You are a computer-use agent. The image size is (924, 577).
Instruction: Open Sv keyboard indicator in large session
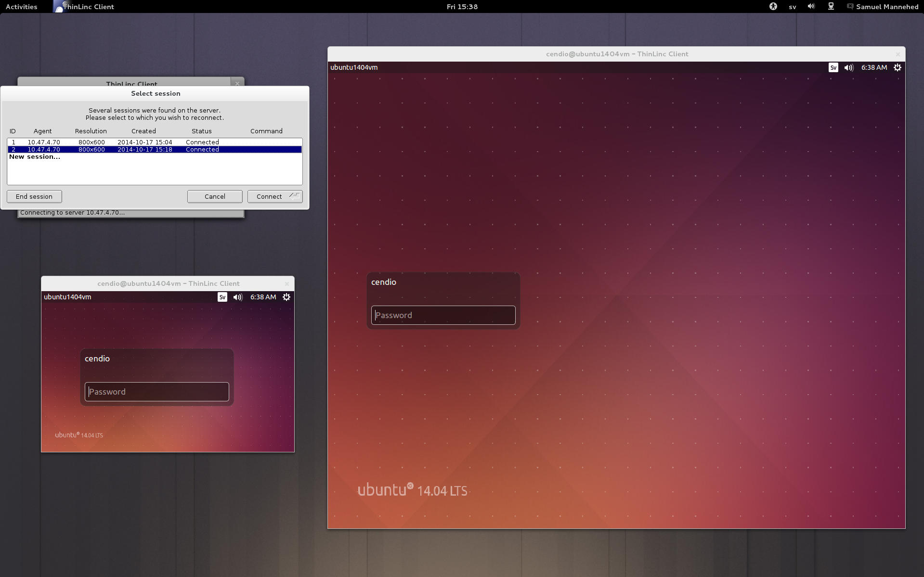click(833, 67)
